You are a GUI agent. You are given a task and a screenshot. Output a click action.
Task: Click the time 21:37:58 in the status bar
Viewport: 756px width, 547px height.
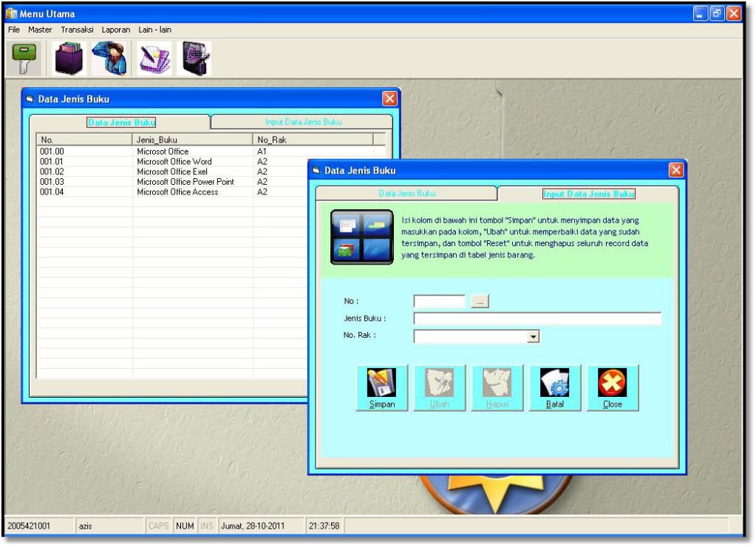pos(324,526)
